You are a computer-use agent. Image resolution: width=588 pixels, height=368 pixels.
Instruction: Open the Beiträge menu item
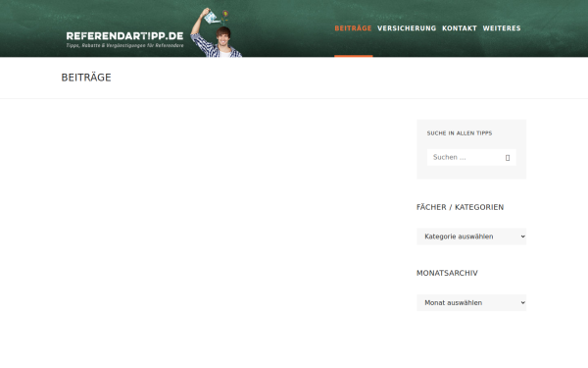pos(353,28)
